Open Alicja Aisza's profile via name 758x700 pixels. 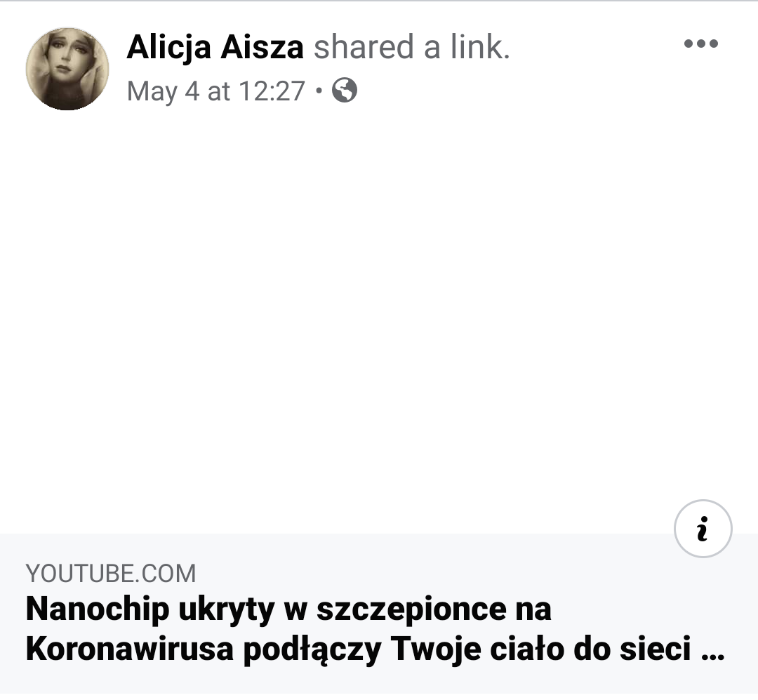[x=215, y=47]
